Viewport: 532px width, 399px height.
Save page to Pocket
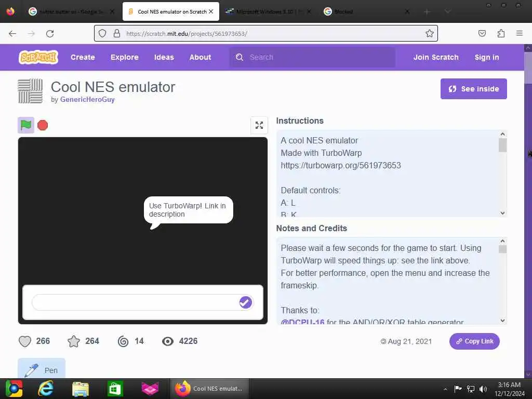tap(482, 33)
